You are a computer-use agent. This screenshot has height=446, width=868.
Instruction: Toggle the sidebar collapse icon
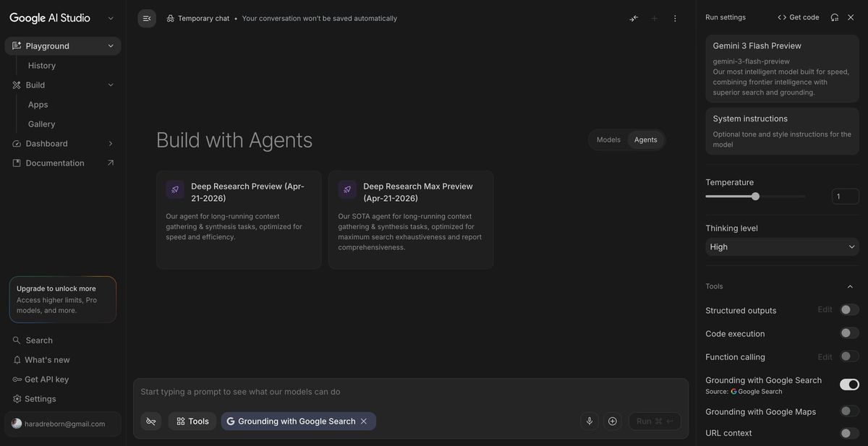coord(147,18)
